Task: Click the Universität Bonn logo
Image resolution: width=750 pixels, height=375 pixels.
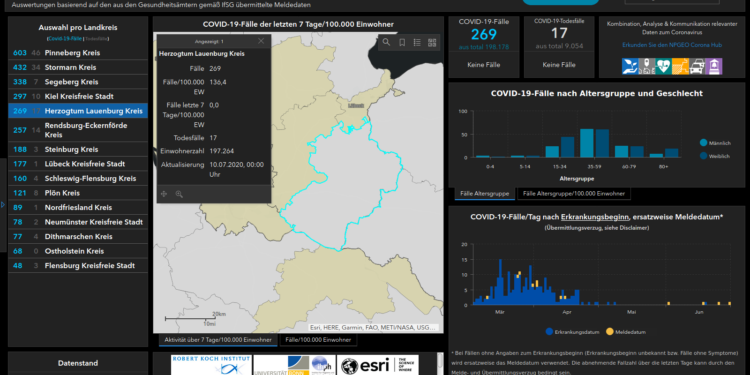Action: click(x=294, y=364)
